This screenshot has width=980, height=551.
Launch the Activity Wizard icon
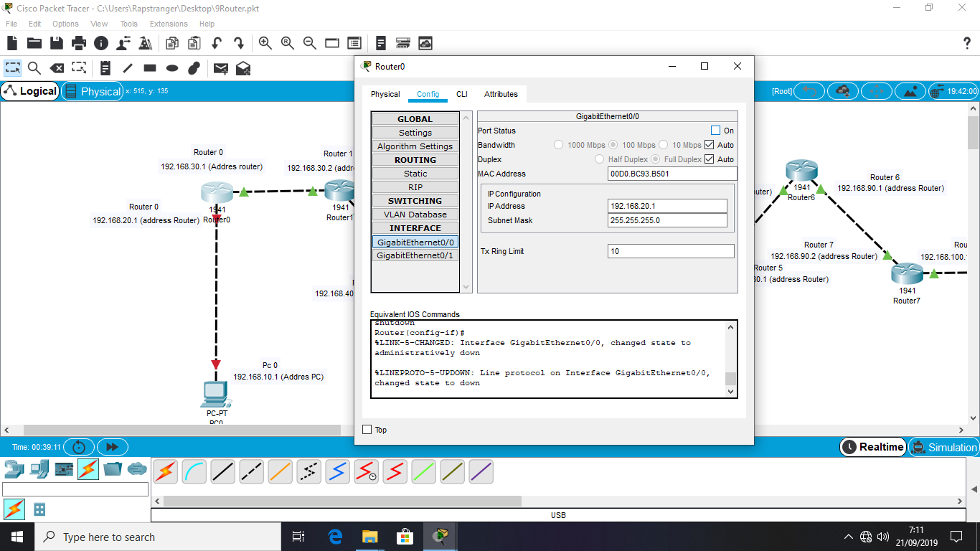point(146,43)
